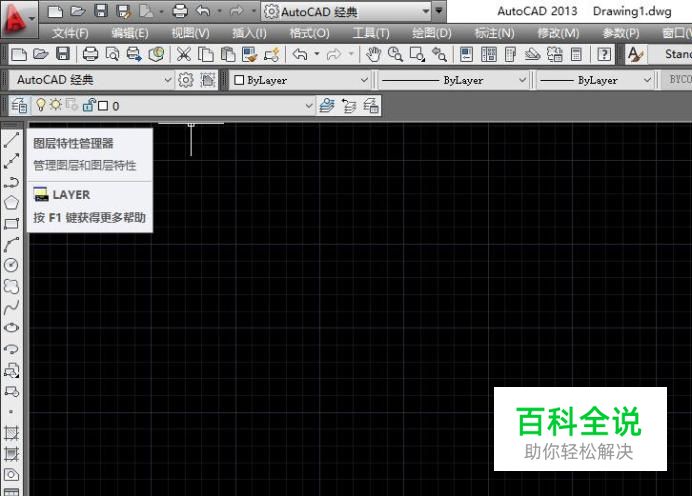This screenshot has height=496, width=692.
Task: Open the 参数(P) menu
Action: [621, 33]
